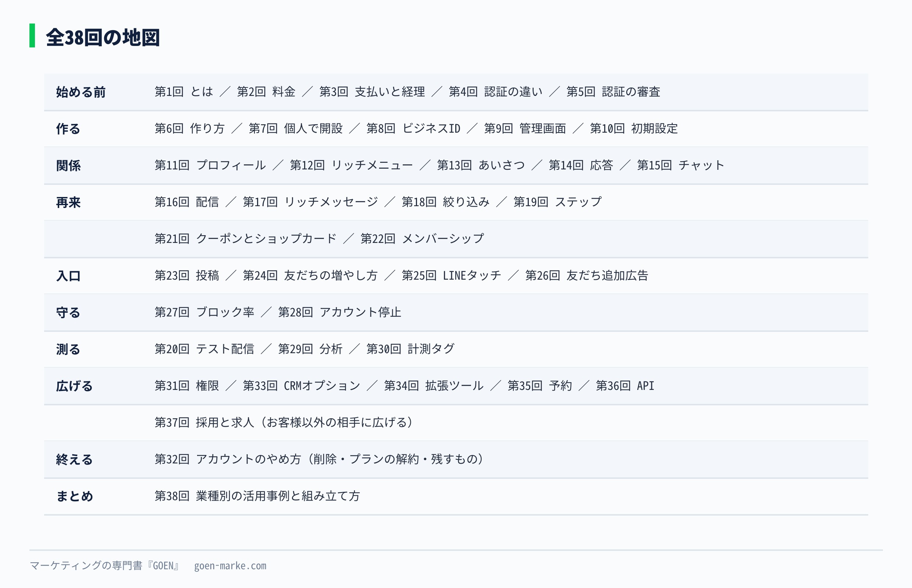Click 第20回 テスト配信 entry
912x588 pixels.
click(x=204, y=349)
